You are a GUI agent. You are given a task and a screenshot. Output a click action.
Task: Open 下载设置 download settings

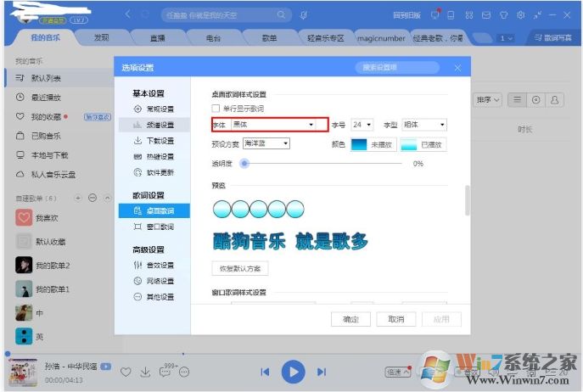(x=154, y=141)
